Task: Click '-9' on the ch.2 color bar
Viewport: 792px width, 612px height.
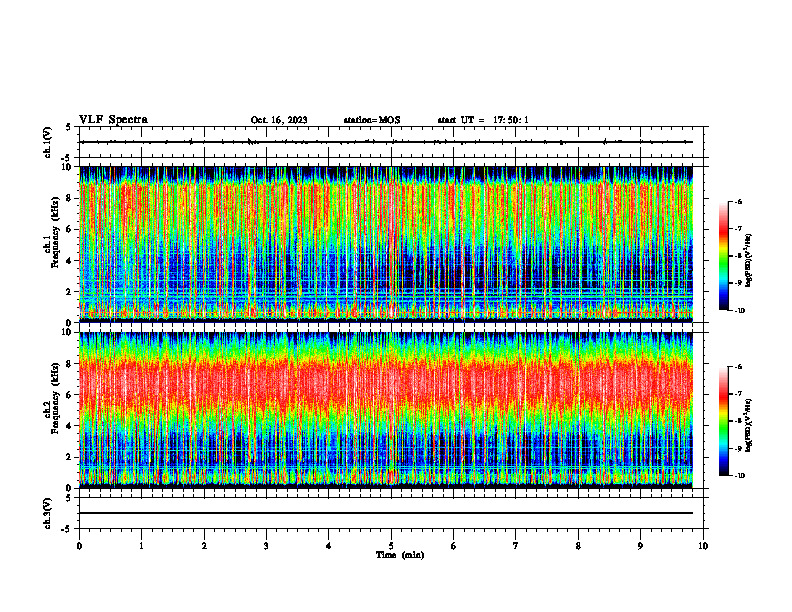Action: click(x=738, y=449)
